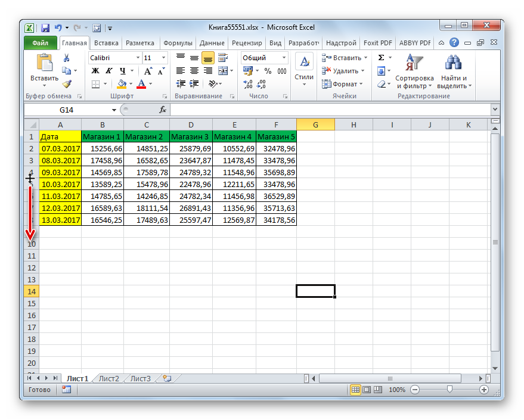Click the font color red A swatch
Screen dimensions: 524x420
pyautogui.click(x=141, y=84)
